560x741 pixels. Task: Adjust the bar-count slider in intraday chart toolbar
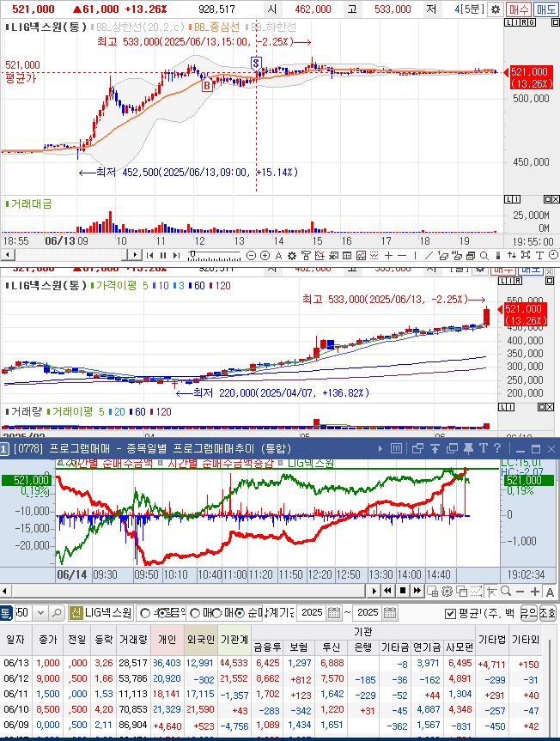point(214,256)
